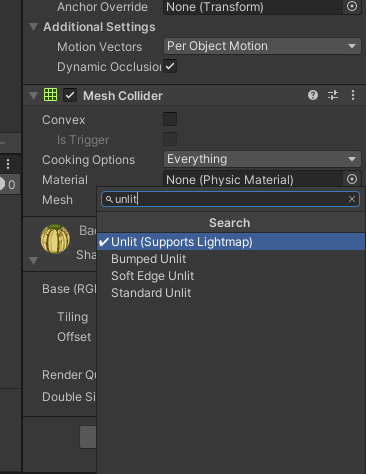366x474 pixels.
Task: Toggle the Is Trigger checkbox
Action: tap(170, 139)
